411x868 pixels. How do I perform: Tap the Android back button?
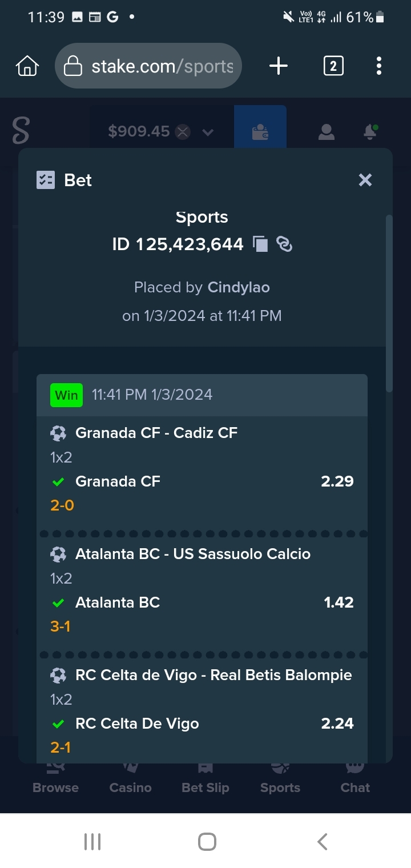(322, 841)
